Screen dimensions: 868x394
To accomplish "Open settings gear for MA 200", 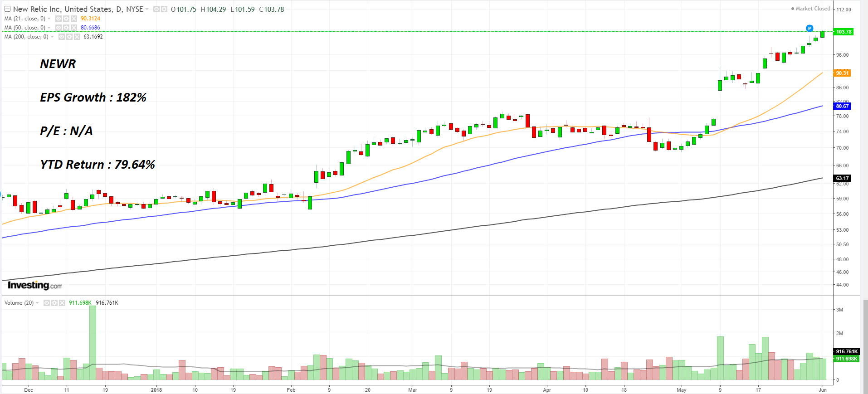I will tap(69, 37).
